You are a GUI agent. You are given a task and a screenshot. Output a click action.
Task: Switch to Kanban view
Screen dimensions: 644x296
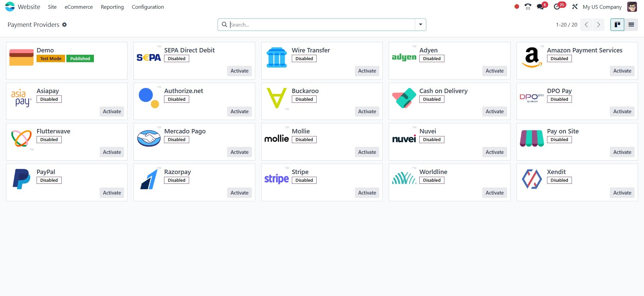(617, 25)
